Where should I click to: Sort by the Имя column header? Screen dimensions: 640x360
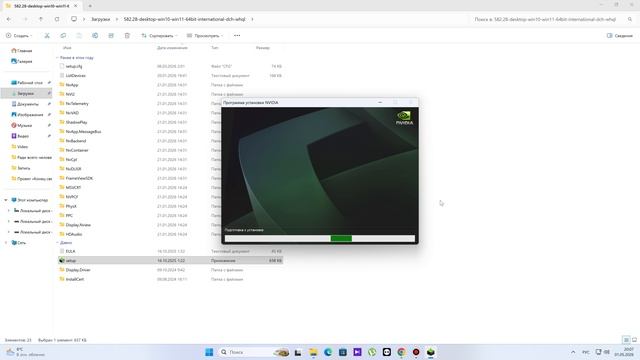(x=67, y=48)
